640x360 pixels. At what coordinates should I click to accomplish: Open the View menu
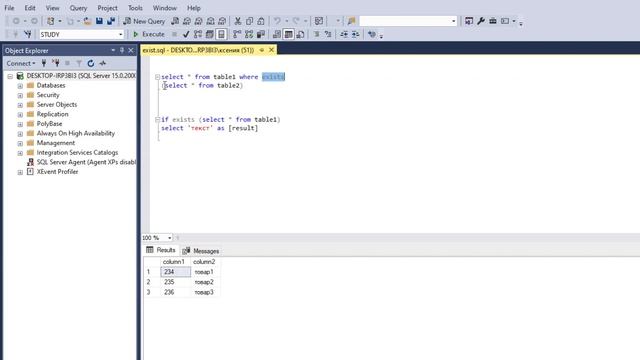coord(52,8)
